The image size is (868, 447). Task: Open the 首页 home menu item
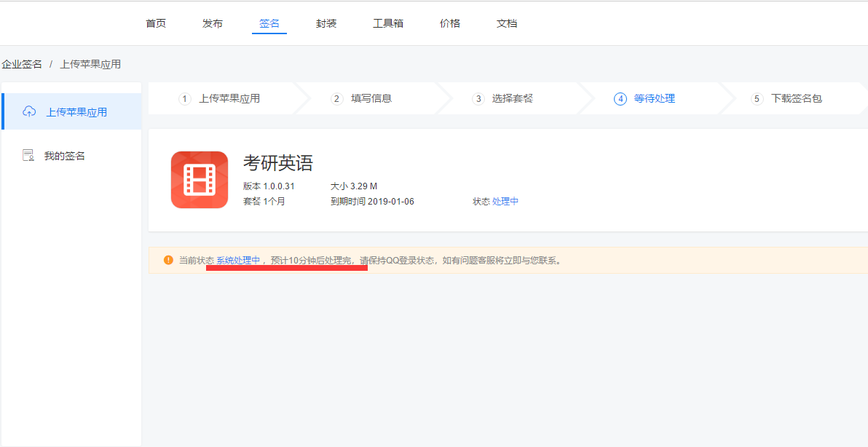(156, 23)
